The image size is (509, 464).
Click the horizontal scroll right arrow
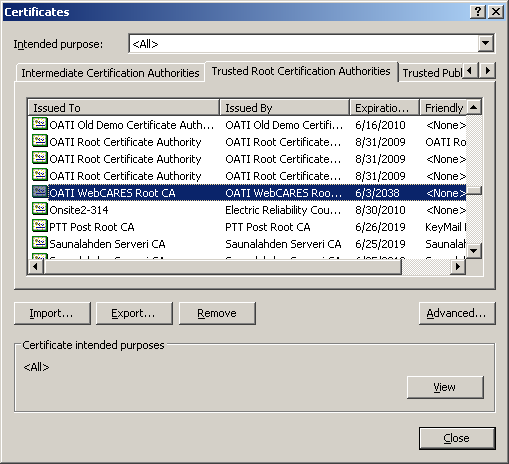[458, 267]
